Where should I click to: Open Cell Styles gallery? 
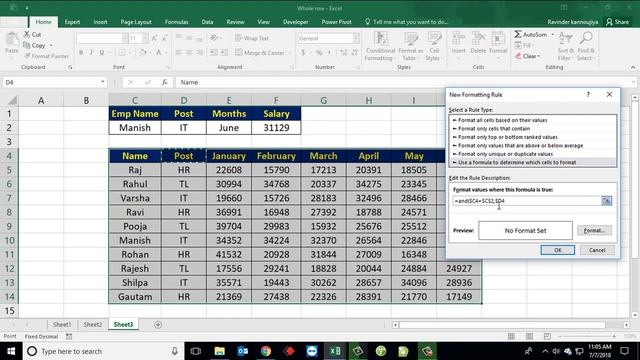(x=434, y=46)
